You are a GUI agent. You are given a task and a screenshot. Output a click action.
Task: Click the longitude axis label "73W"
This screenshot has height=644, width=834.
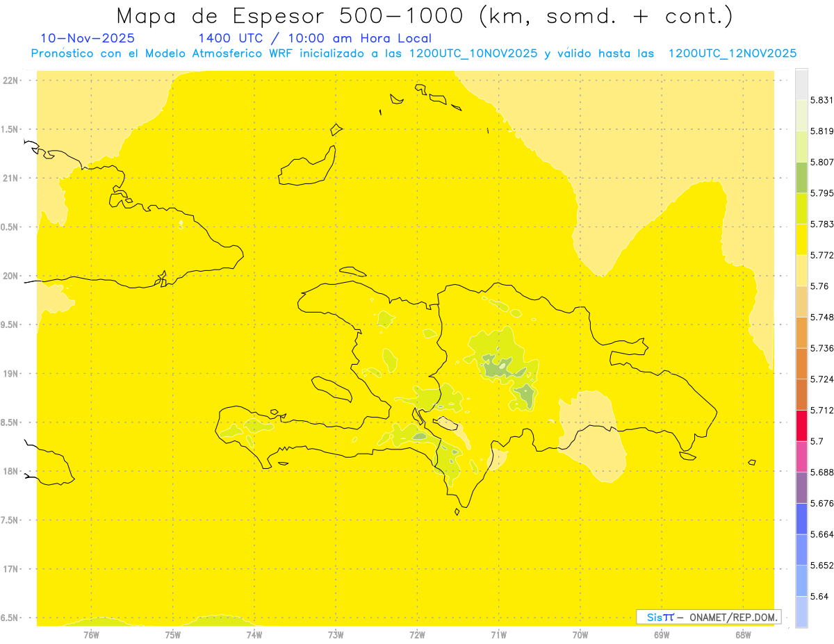(x=336, y=634)
